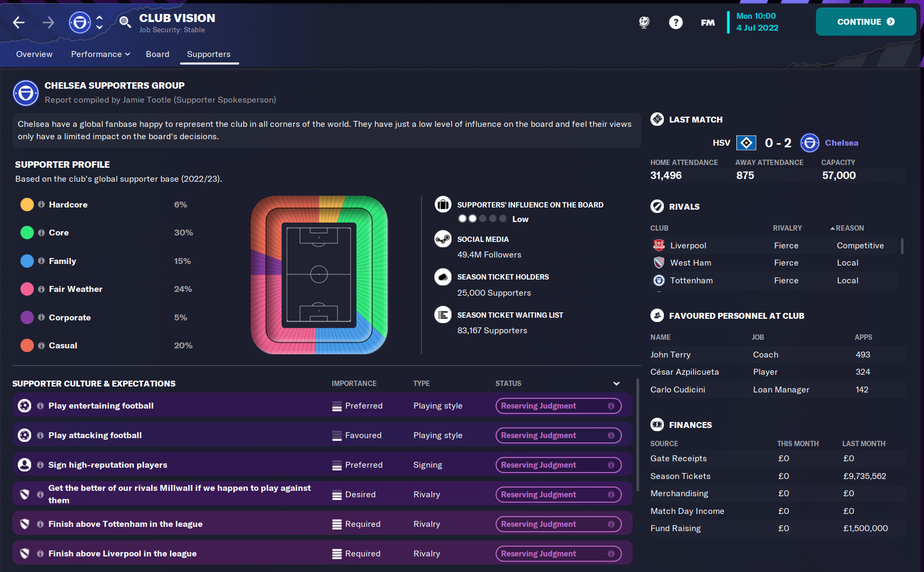Click the Finances section icon
Viewport: 924px width, 572px height.
[x=657, y=425]
